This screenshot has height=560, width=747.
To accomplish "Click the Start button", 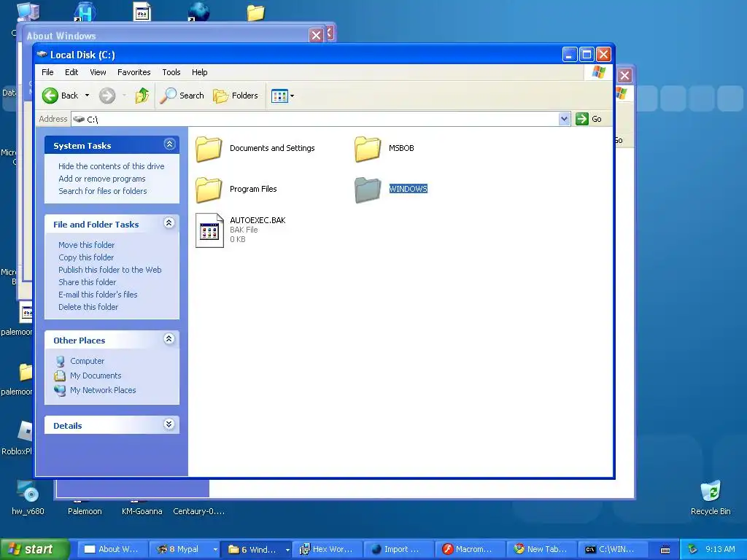I will pos(34,550).
